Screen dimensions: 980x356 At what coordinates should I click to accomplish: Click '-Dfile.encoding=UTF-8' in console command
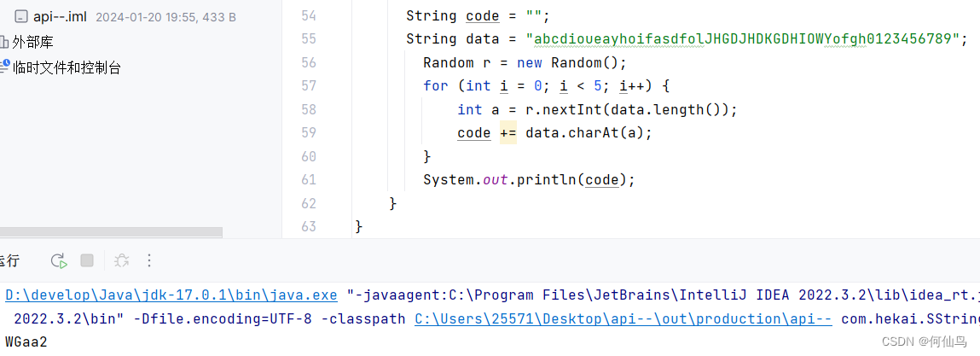click(x=223, y=318)
